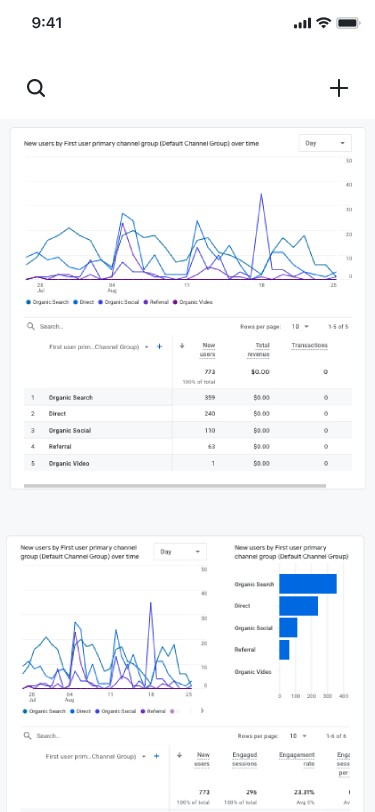
Task: Open the Day dropdown on first chart
Action: click(325, 143)
